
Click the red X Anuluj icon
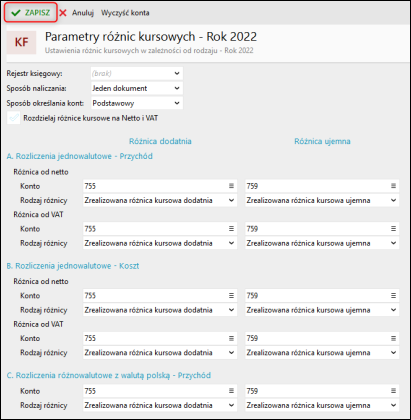(63, 13)
